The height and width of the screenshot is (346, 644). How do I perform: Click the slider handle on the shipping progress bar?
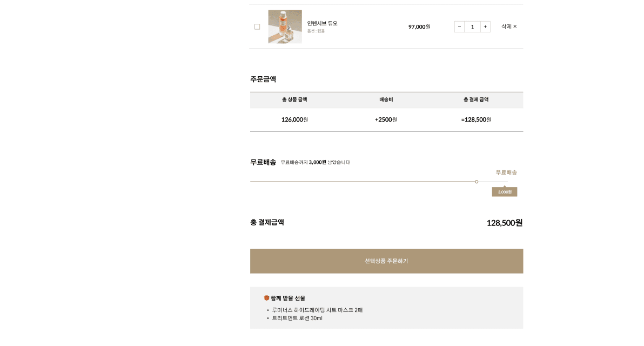coord(477,182)
